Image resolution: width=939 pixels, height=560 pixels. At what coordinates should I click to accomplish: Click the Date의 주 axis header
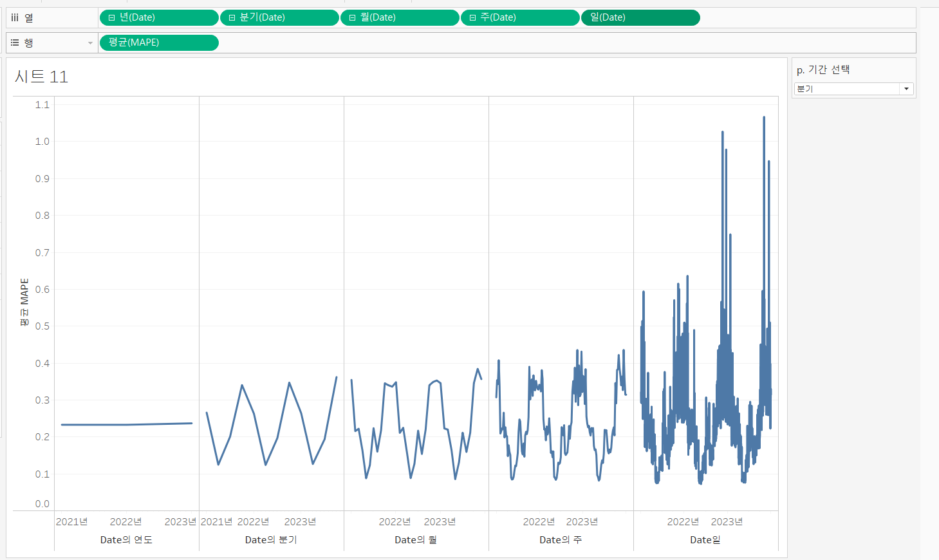click(561, 539)
